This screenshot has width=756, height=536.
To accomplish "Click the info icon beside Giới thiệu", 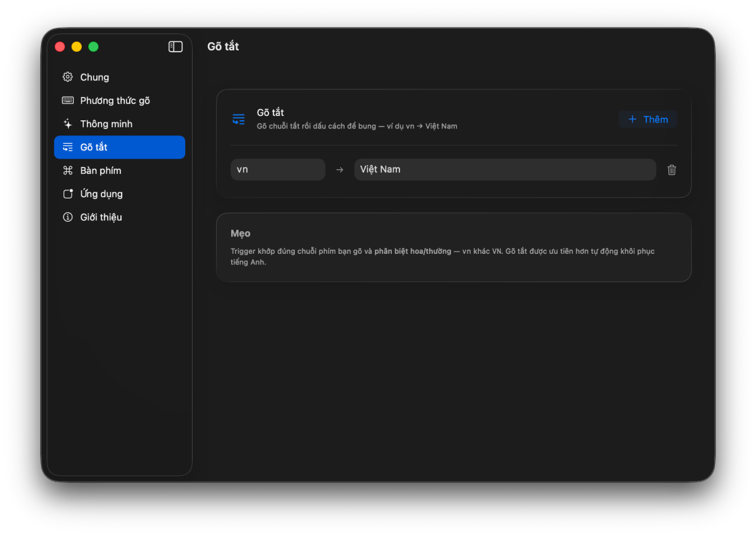I will point(67,217).
